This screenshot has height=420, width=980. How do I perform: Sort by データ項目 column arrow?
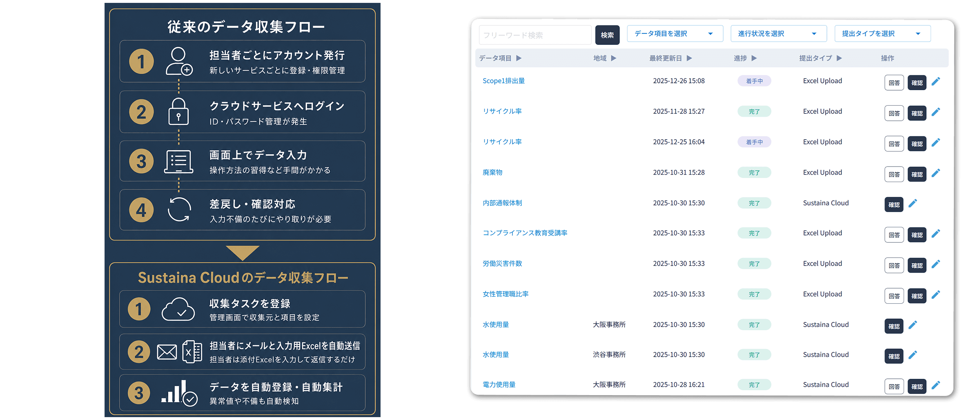519,58
